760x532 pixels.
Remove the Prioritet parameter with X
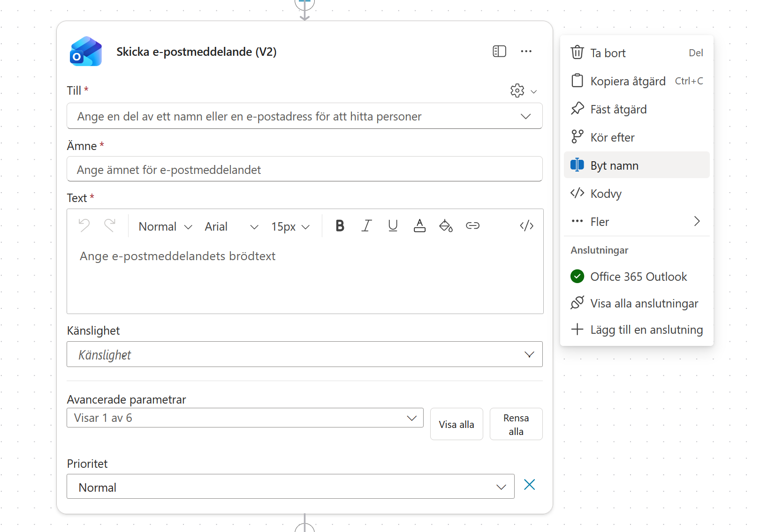click(529, 485)
